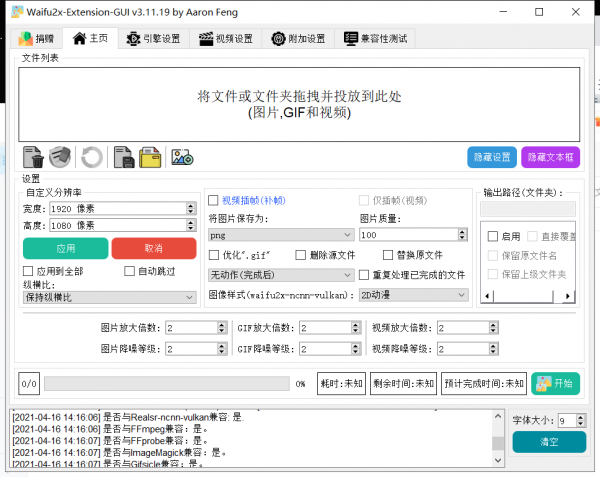Check the 应用到全部 option
The width and height of the screenshot is (600, 477).
point(28,271)
